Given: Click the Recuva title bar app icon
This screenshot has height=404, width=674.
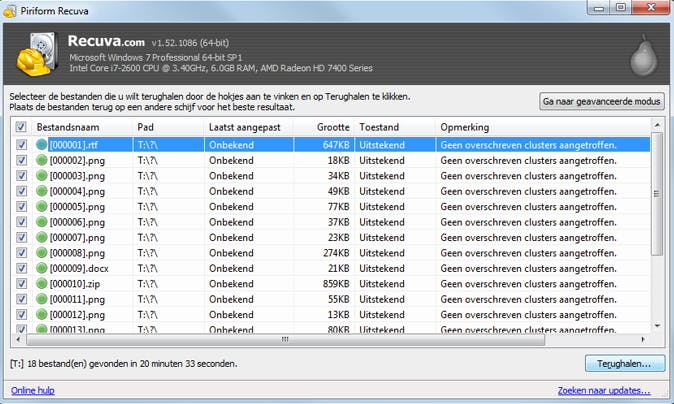Looking at the screenshot, I should pyautogui.click(x=10, y=11).
